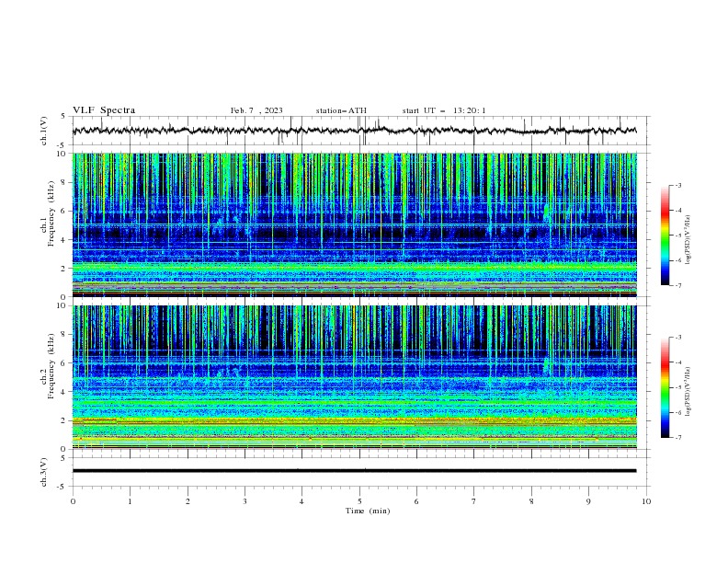Select the 'ch.2 Frequency (kHz)' axis label
Viewport: 728px width, 563px height.
tap(47, 366)
